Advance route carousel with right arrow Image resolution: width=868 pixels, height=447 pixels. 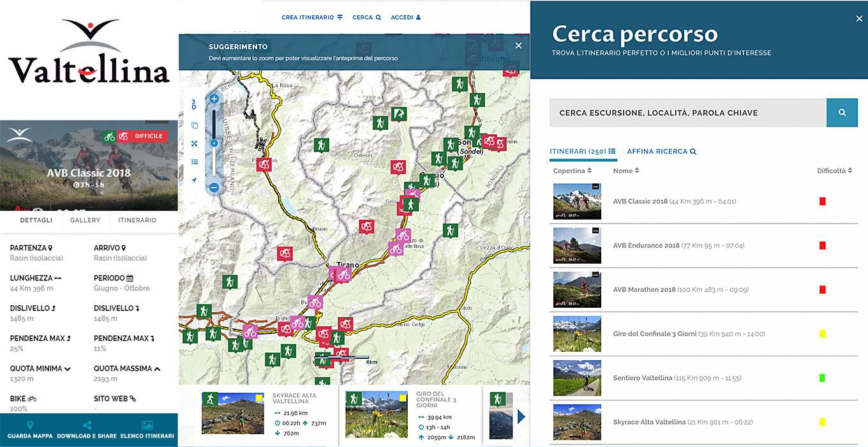pyautogui.click(x=521, y=417)
